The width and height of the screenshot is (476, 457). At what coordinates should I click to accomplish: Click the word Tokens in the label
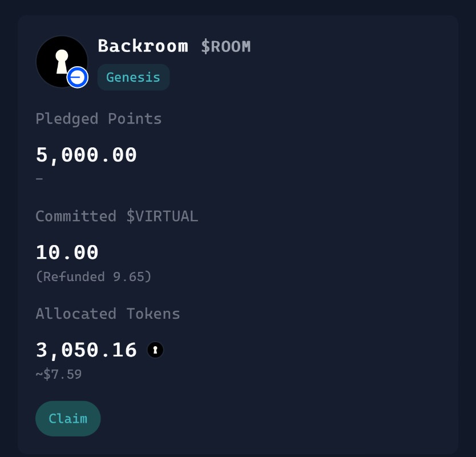pos(153,314)
